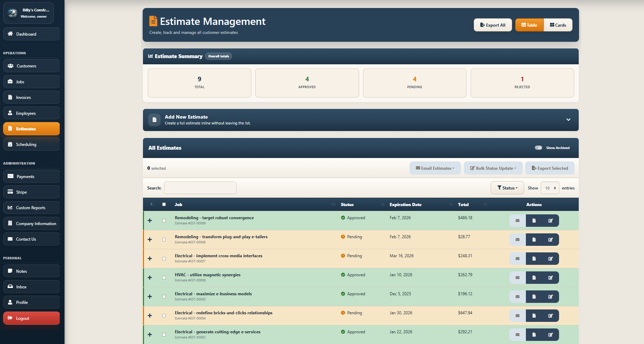The image size is (644, 344).
Task: Edit the implement cross-media interfaces estimate
Action: point(550,259)
